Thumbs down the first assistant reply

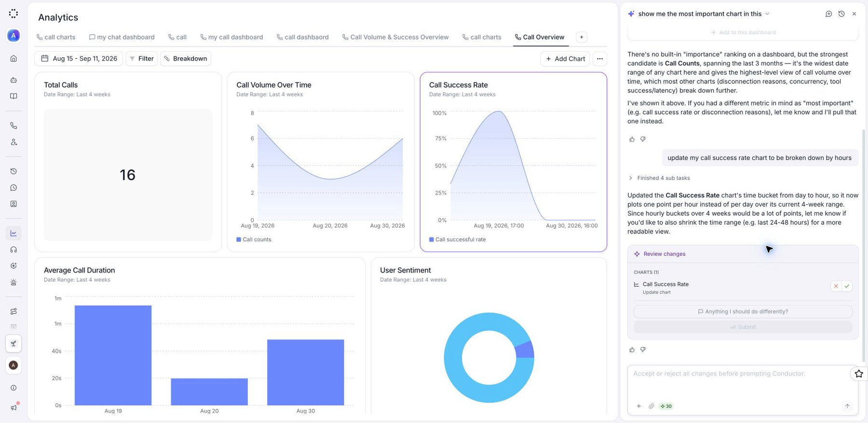point(643,139)
